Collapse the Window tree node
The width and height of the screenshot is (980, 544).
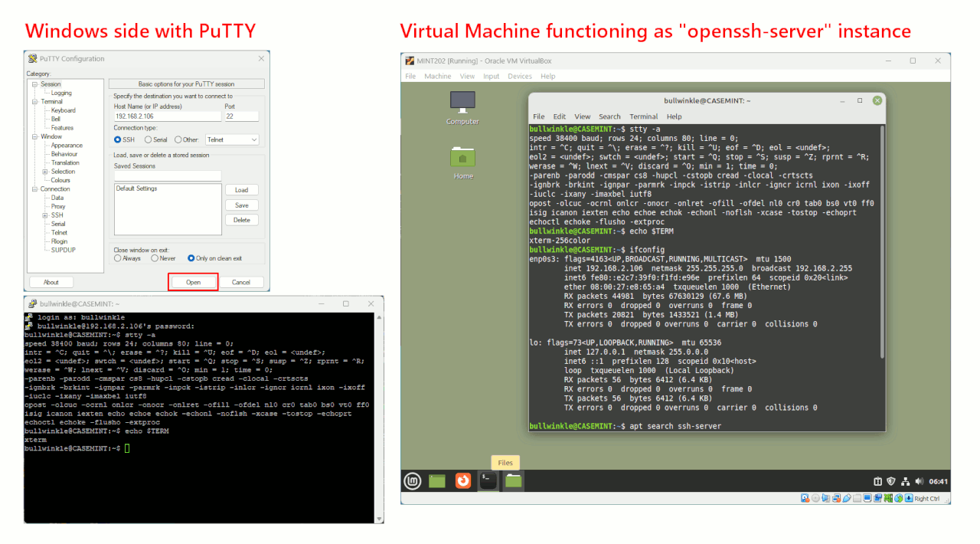(34, 136)
